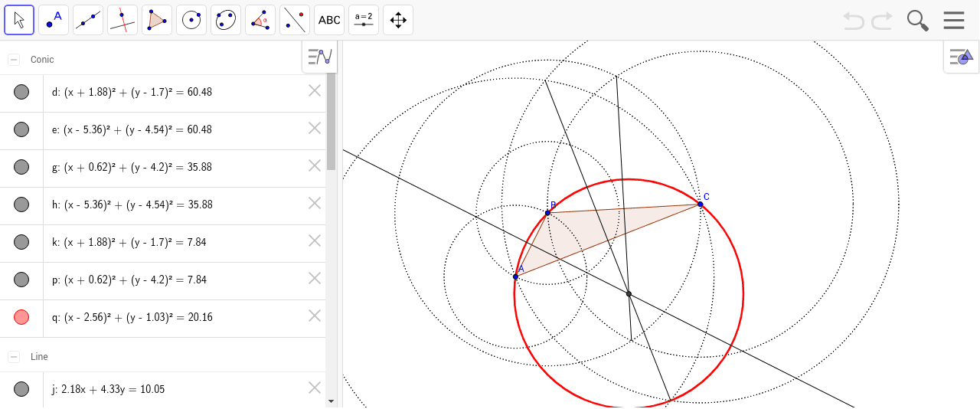The width and height of the screenshot is (980, 409).
Task: Select equation h: (x - 5.36)² + (y - 4.54)² = 35.88
Action: 132,204
